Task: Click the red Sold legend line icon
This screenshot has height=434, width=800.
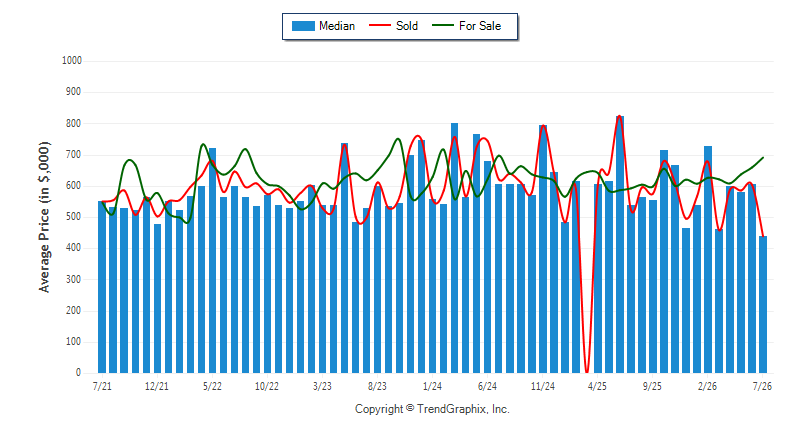Action: coord(380,25)
